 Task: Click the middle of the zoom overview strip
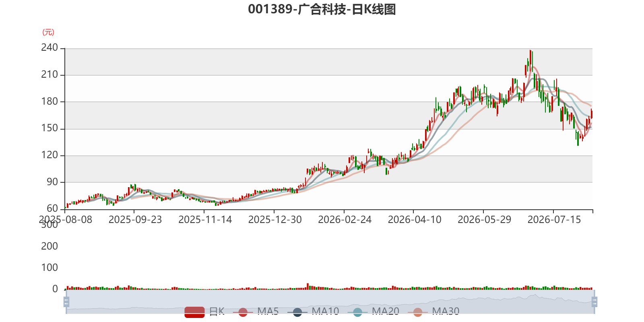point(330,302)
